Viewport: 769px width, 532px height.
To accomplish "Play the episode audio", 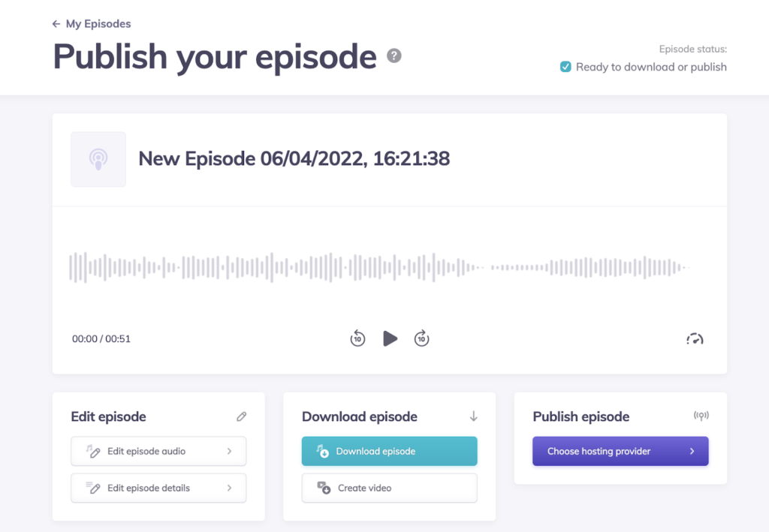I will click(x=390, y=338).
